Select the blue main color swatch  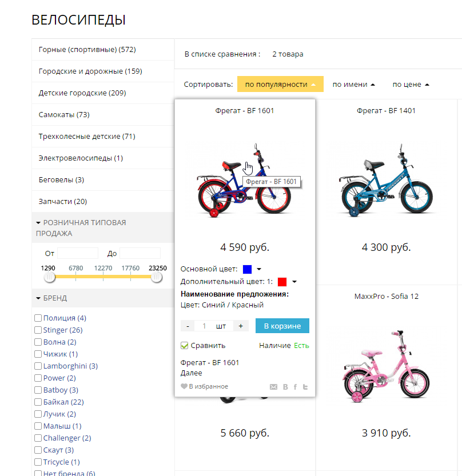click(x=247, y=269)
